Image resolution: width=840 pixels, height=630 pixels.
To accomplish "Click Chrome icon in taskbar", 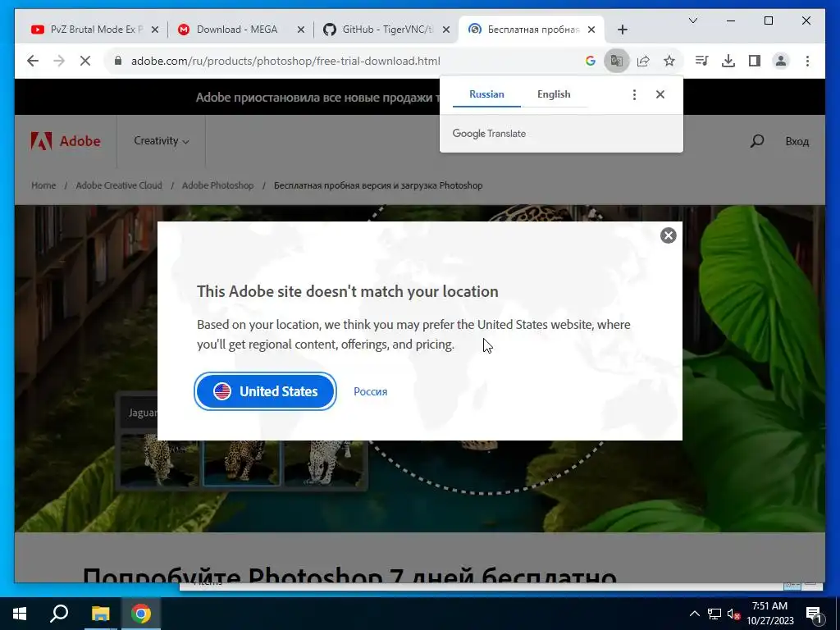I will (x=141, y=614).
